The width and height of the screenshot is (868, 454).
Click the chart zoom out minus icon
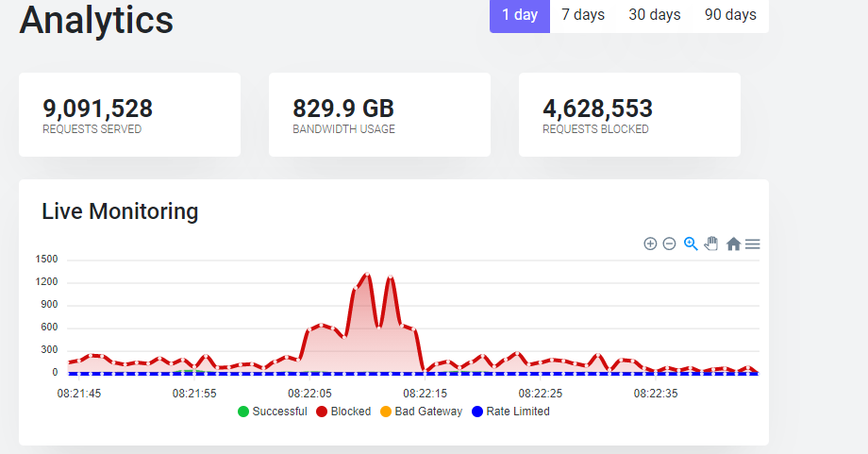click(x=669, y=244)
